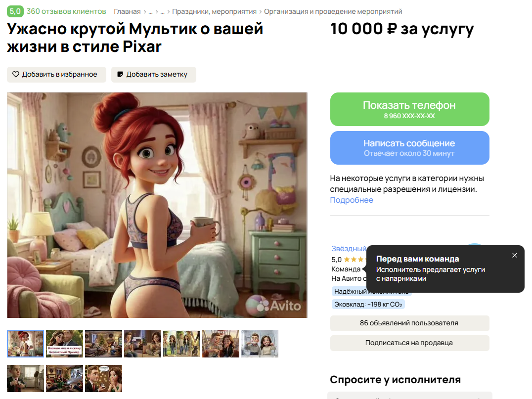Select the proposal ring thumbnail in second row
The width and height of the screenshot is (532, 399).
pos(103,378)
